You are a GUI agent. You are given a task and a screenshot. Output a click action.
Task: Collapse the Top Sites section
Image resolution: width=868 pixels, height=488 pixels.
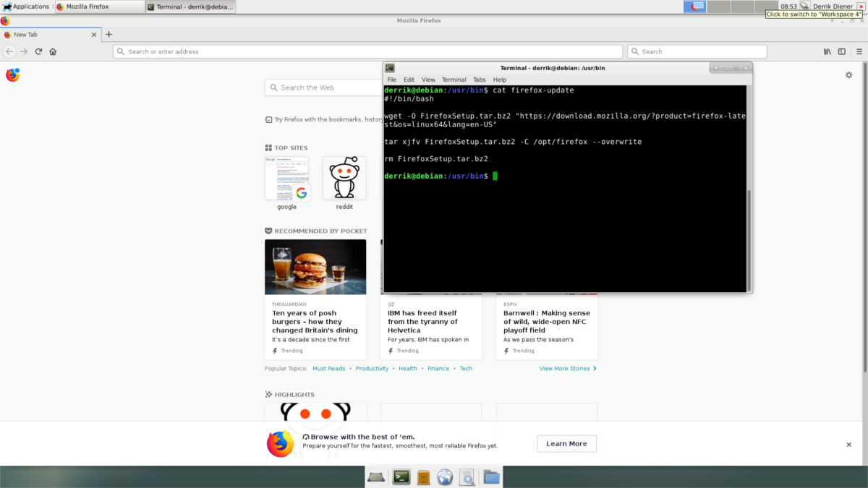coord(290,147)
